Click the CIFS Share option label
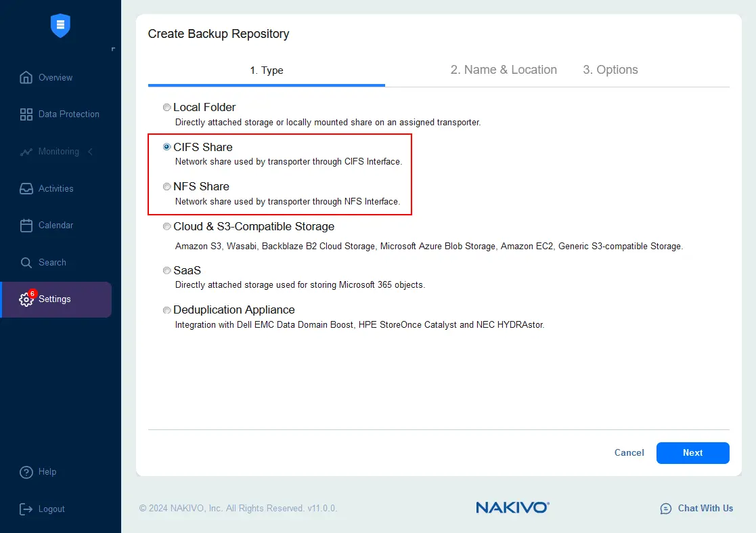 click(203, 147)
